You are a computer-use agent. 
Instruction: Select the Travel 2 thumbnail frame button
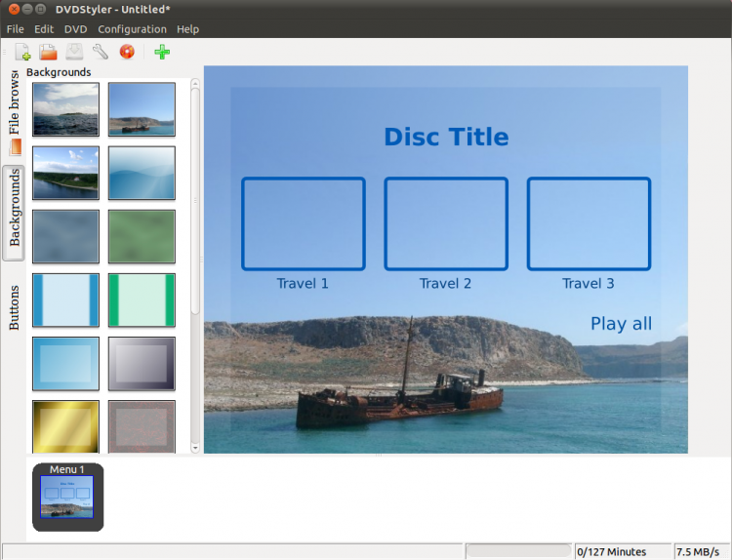click(x=446, y=223)
